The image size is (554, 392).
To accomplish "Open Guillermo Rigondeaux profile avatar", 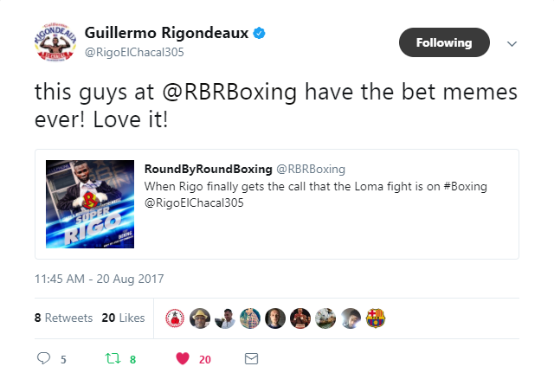I will tap(55, 42).
